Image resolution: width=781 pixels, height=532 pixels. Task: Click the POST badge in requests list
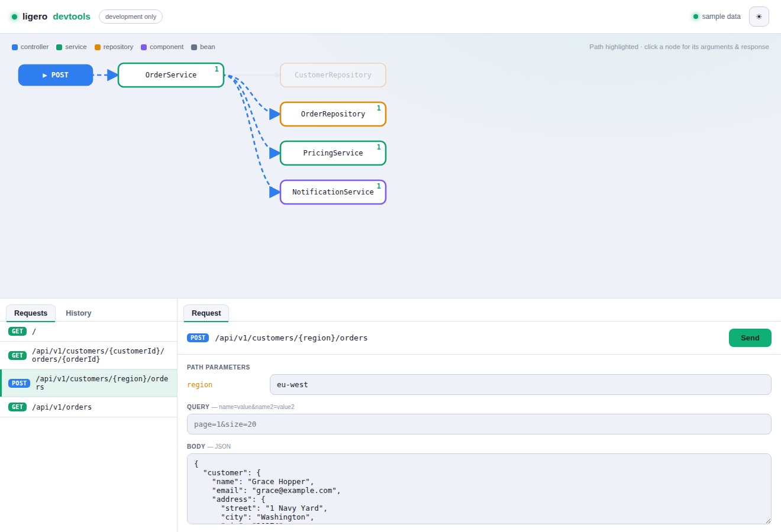click(20, 384)
